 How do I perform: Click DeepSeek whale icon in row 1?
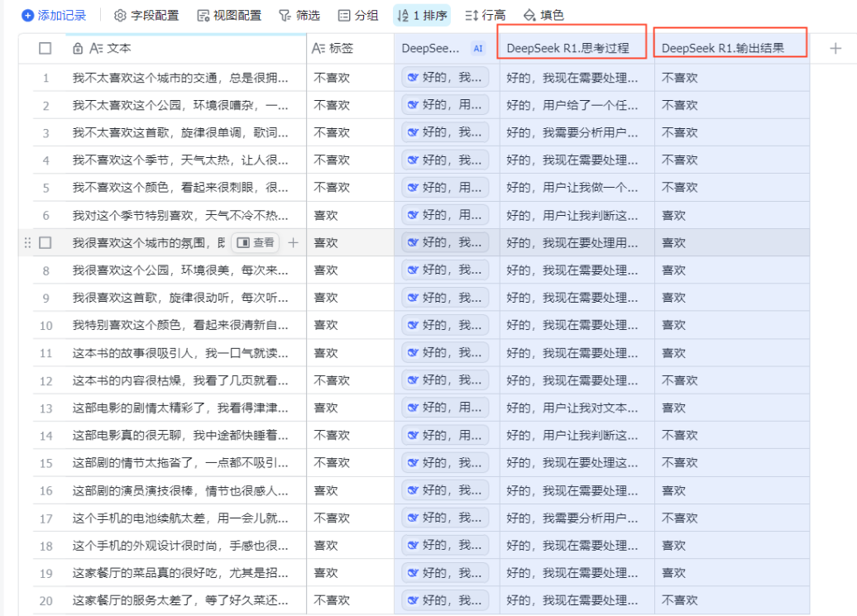[414, 78]
